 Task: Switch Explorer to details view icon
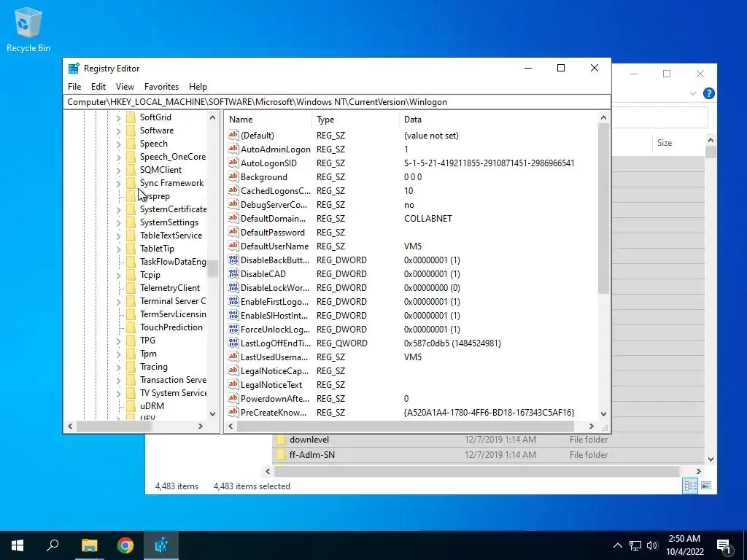tap(690, 486)
